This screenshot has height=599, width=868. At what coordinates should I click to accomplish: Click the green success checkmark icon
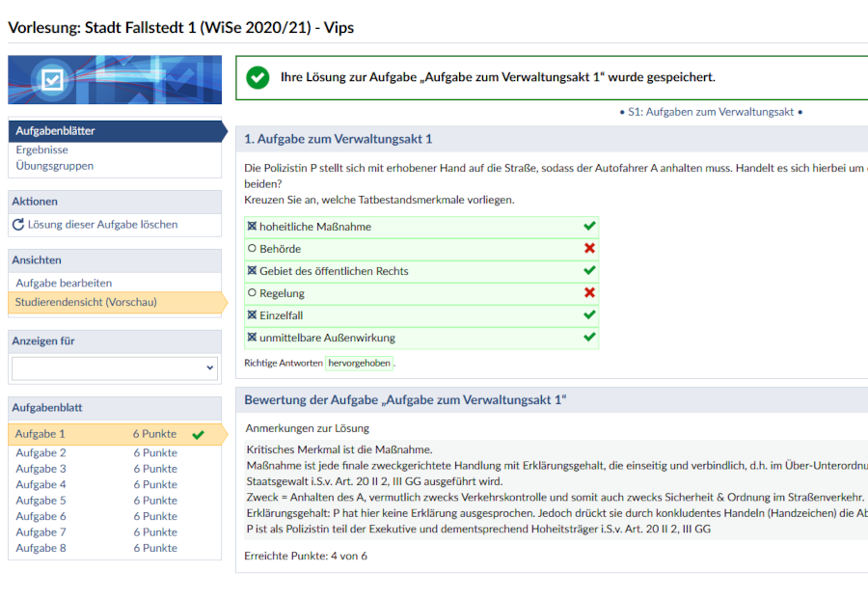click(x=258, y=77)
